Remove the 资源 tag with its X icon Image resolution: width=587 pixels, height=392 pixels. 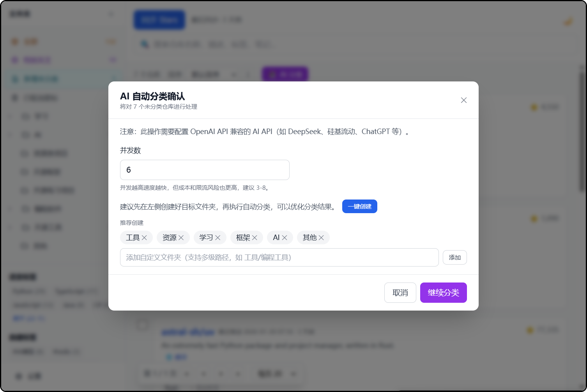[182, 237]
